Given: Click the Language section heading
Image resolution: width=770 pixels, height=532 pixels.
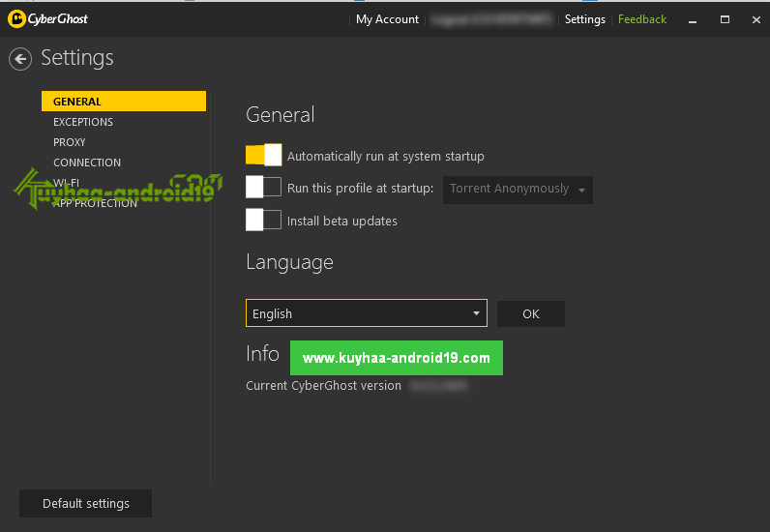Looking at the screenshot, I should tap(289, 262).
